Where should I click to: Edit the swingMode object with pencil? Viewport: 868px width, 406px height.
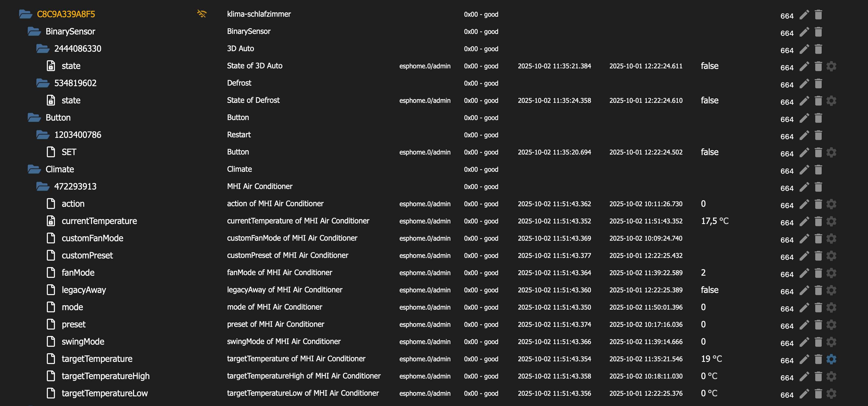tap(804, 342)
